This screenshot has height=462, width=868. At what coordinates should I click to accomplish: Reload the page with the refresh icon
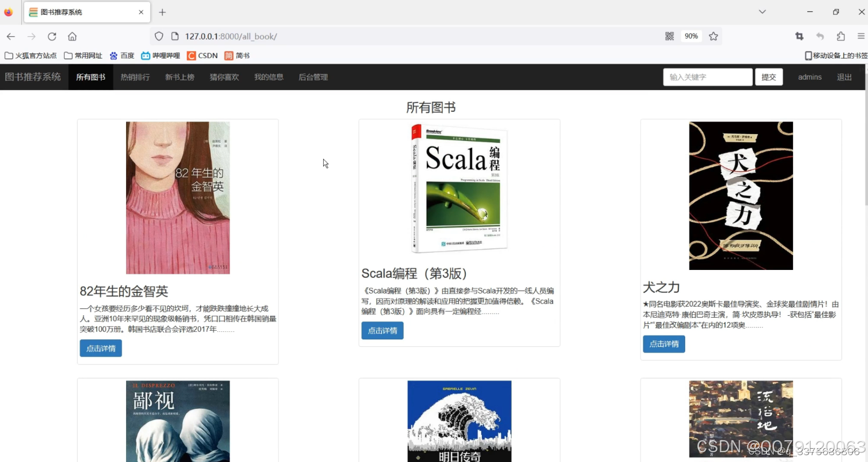(52, 36)
